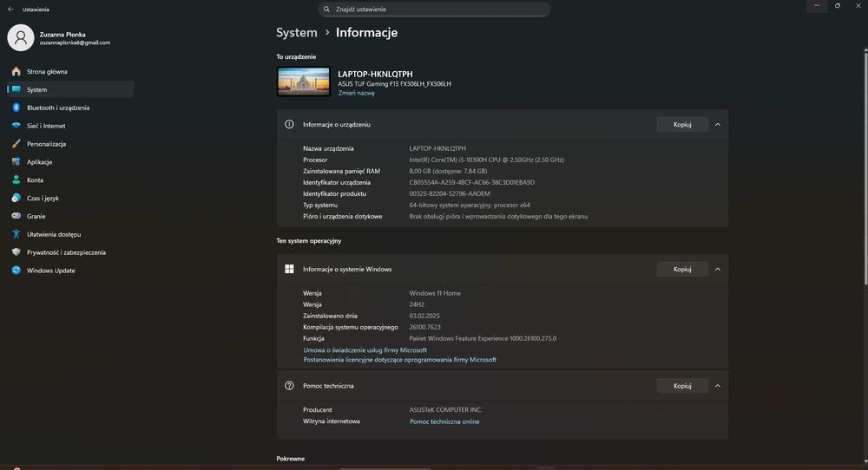The image size is (868, 470).
Task: Click the Brak obsługi pióra value text
Action: click(x=498, y=216)
